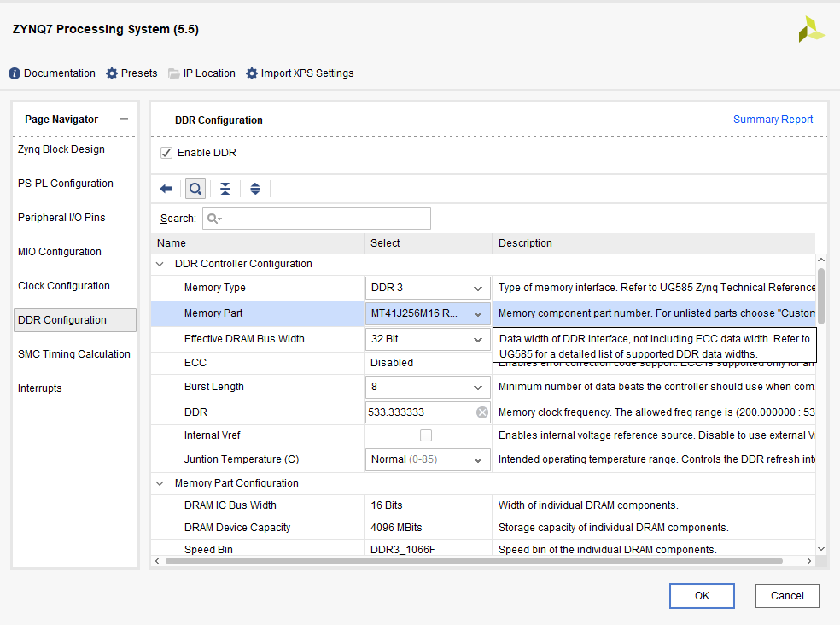Select the Memory Type row label
840x625 pixels.
[x=215, y=288]
